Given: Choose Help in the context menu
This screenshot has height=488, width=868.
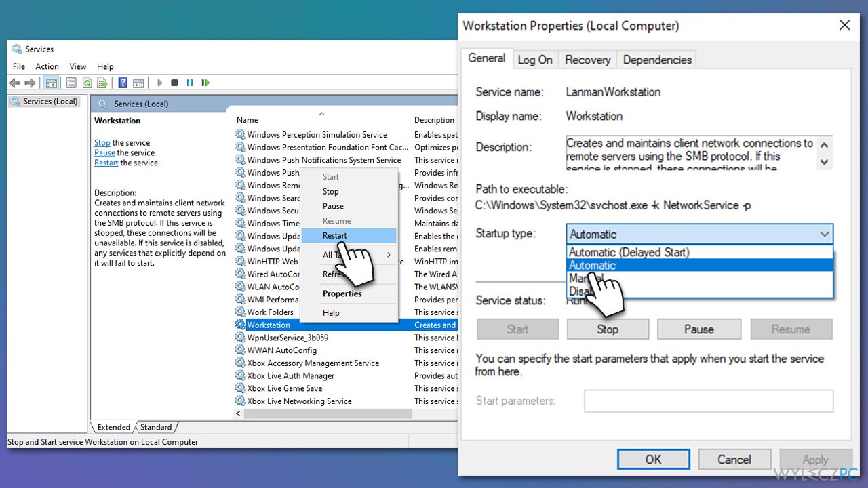Looking at the screenshot, I should coord(349,312).
